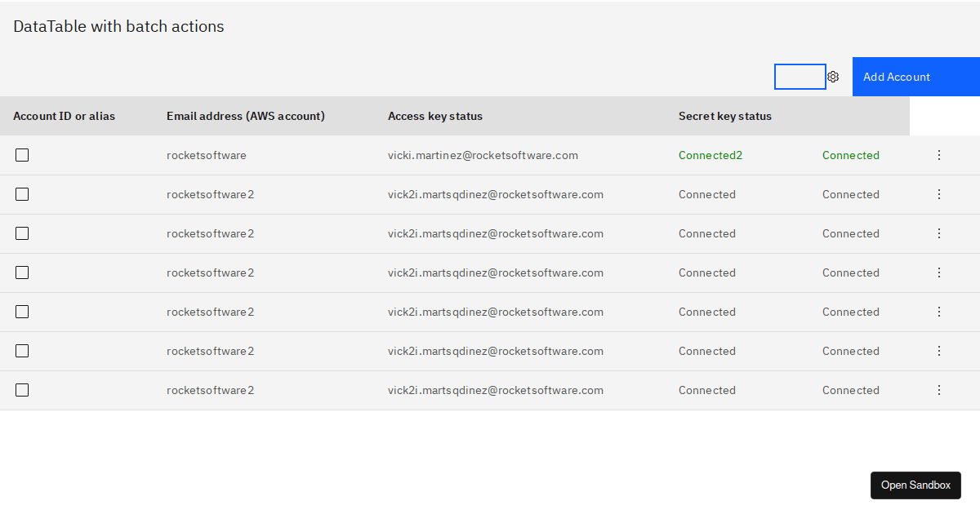Check the checkbox in the last table row

[22, 390]
